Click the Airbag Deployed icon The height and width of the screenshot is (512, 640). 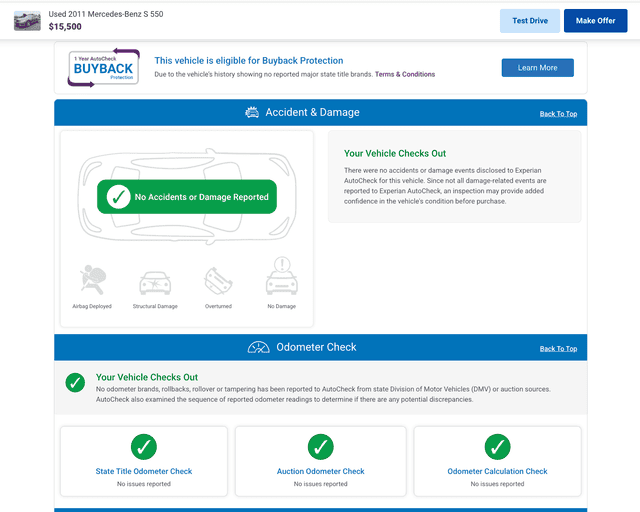coord(92,280)
